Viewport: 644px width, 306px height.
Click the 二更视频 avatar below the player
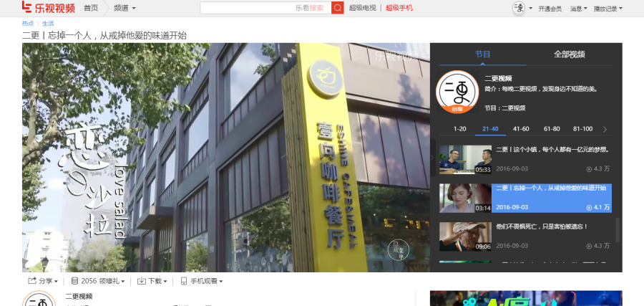pos(39,299)
